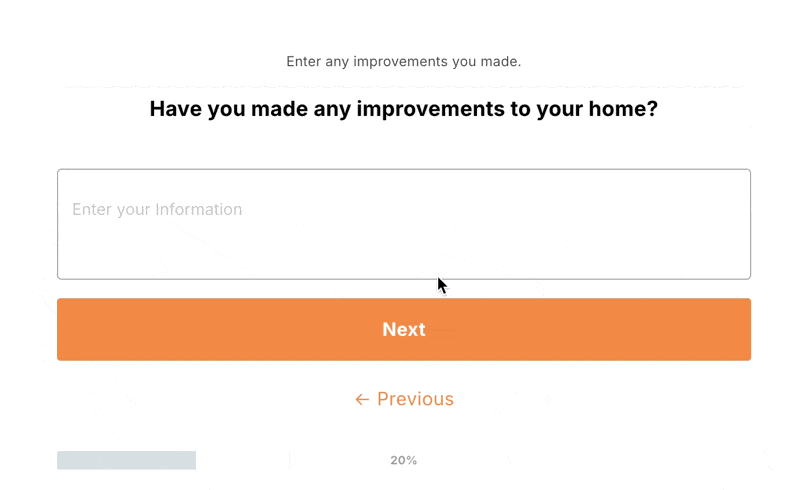The image size is (800, 490).
Task: Click the "Enter your Information" placeholder text
Action: click(x=157, y=210)
